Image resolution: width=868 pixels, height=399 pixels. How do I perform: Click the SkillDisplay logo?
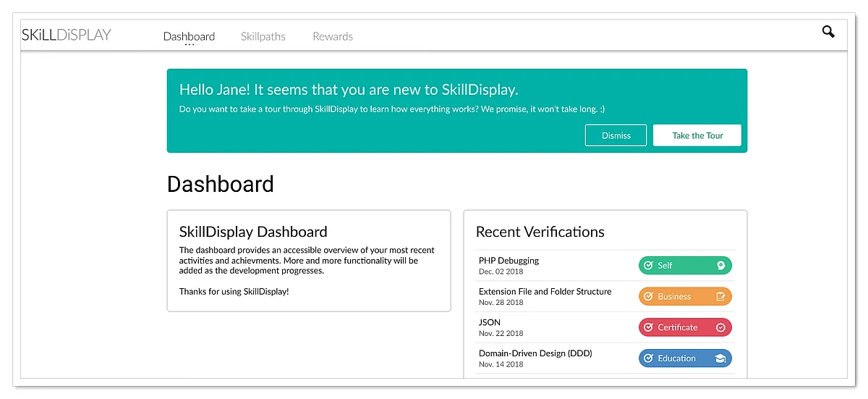click(x=67, y=35)
